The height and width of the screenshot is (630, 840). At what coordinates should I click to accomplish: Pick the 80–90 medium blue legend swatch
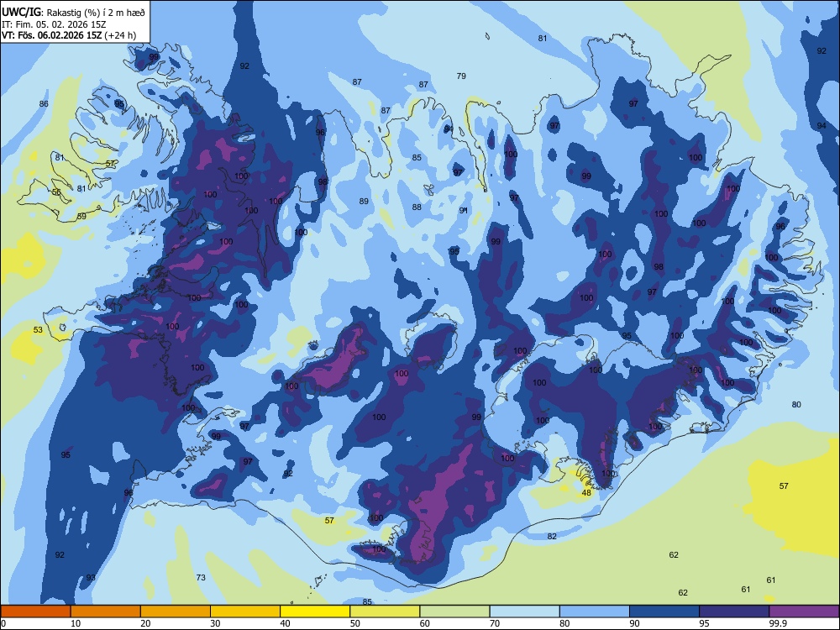595,612
